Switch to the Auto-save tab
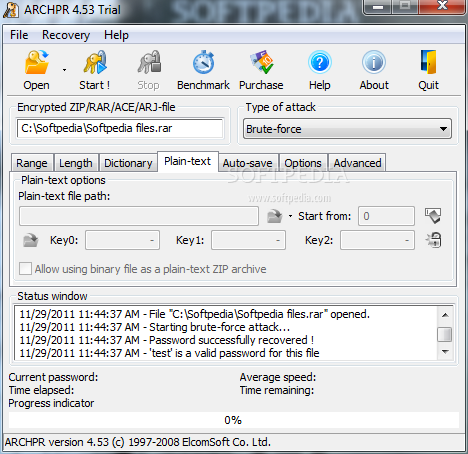Image resolution: width=468 pixels, height=454 pixels. pyautogui.click(x=248, y=163)
